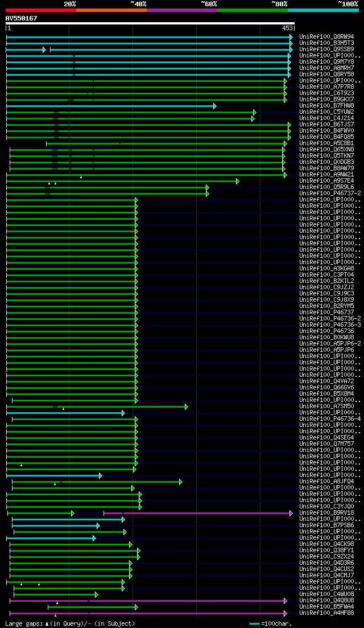Select the UniRef100_Q4VA72 label
The height and width of the screenshot is (628, 364).
(326, 381)
